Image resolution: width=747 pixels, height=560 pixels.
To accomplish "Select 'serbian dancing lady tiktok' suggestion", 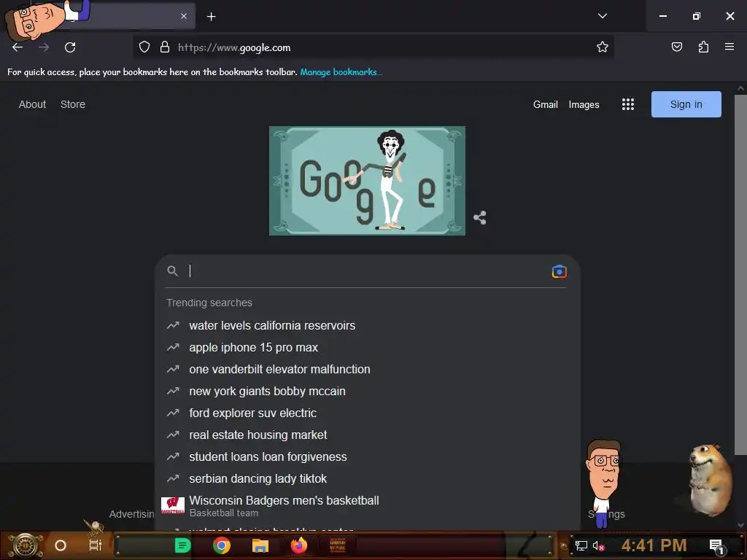I will click(368, 479).
